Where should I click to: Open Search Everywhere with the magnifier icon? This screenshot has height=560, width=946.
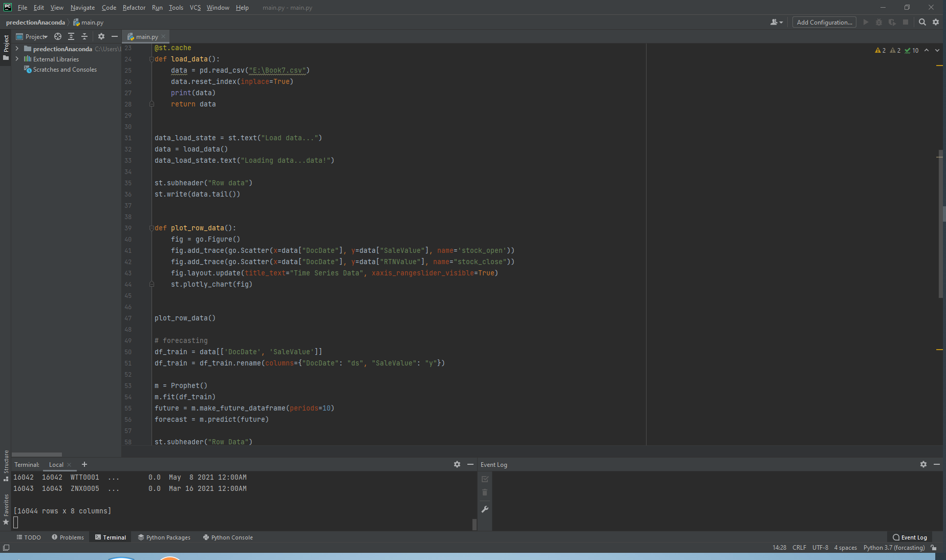[922, 22]
